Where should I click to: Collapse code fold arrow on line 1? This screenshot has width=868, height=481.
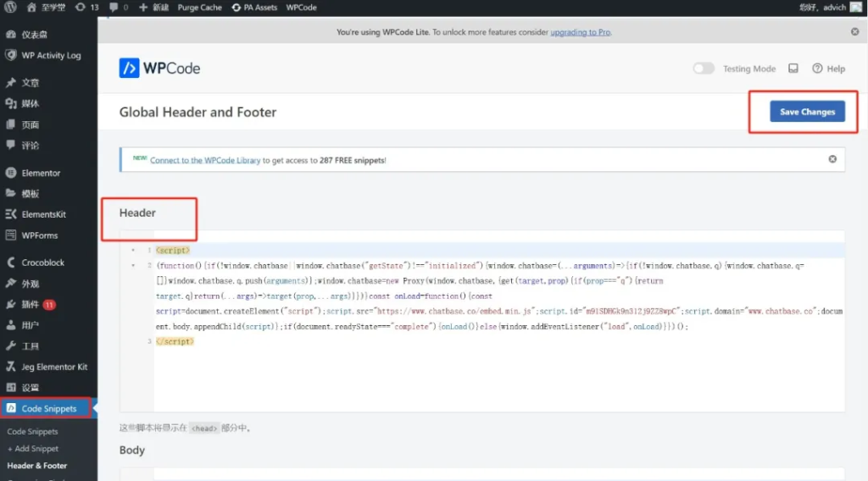click(133, 251)
